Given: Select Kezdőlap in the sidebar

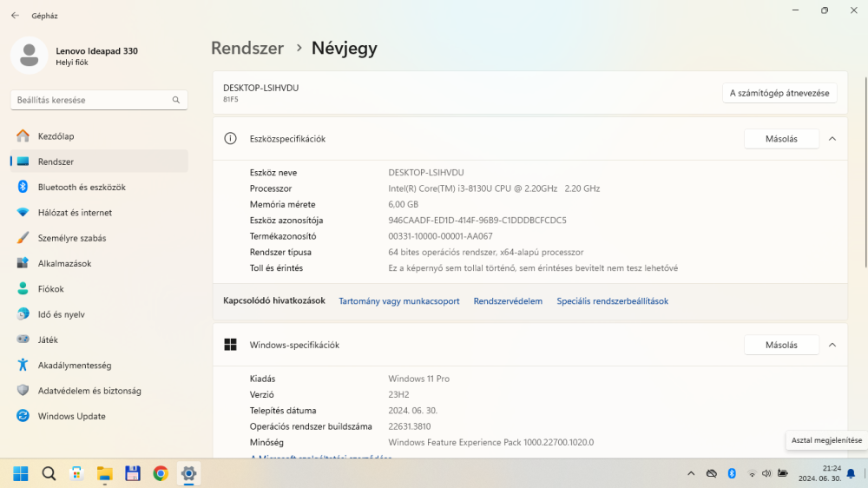Looking at the screenshot, I should [56, 136].
